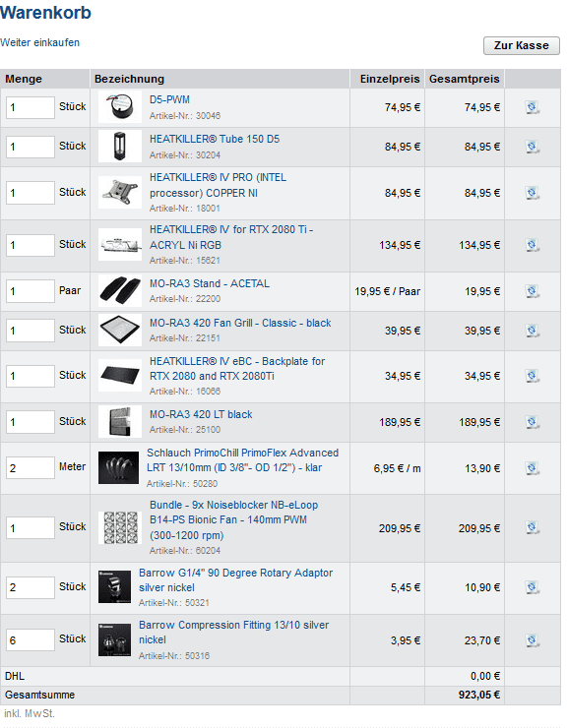Click the Gesamtpreis column header
Screen dimensions: 567x728
465,79
